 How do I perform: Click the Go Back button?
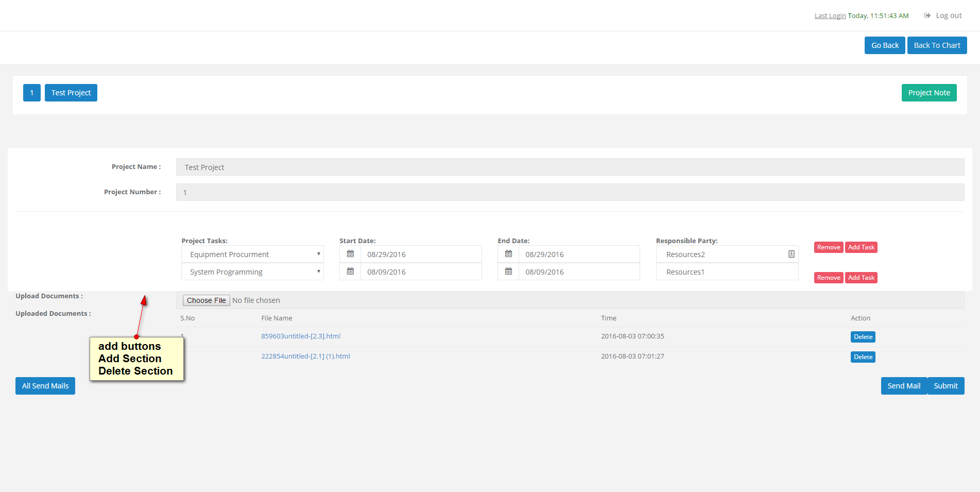tap(885, 45)
